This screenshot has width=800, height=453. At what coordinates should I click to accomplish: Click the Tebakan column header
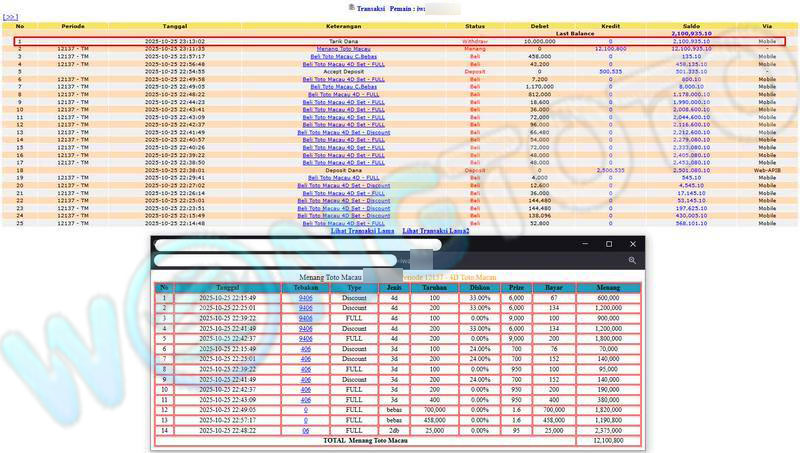[305, 287]
